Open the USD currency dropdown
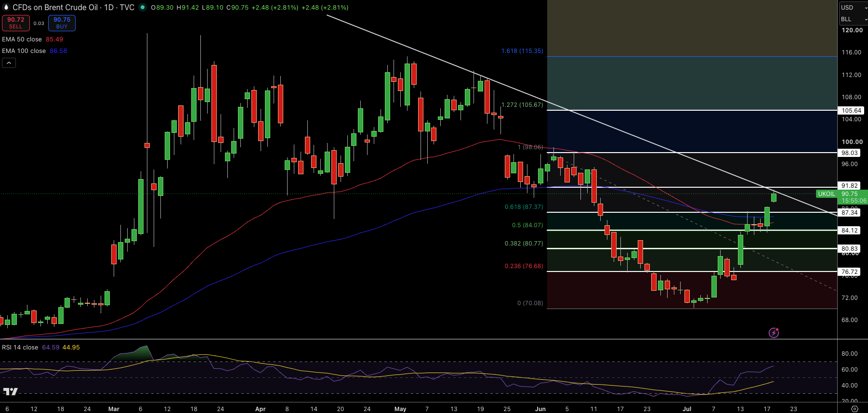Screen dimensions: 868x413 coord(853,8)
